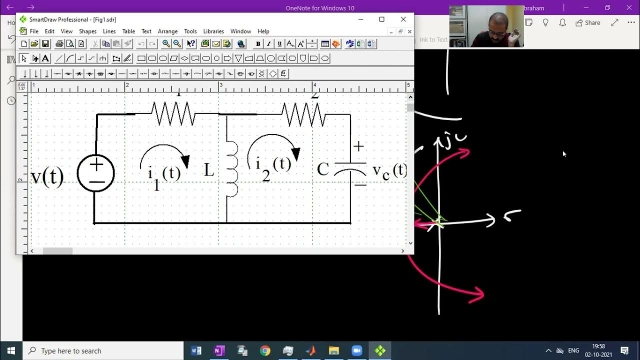Choose the rounded rectangle shape tool
The image size is (640, 360).
pyautogui.click(x=152, y=59)
